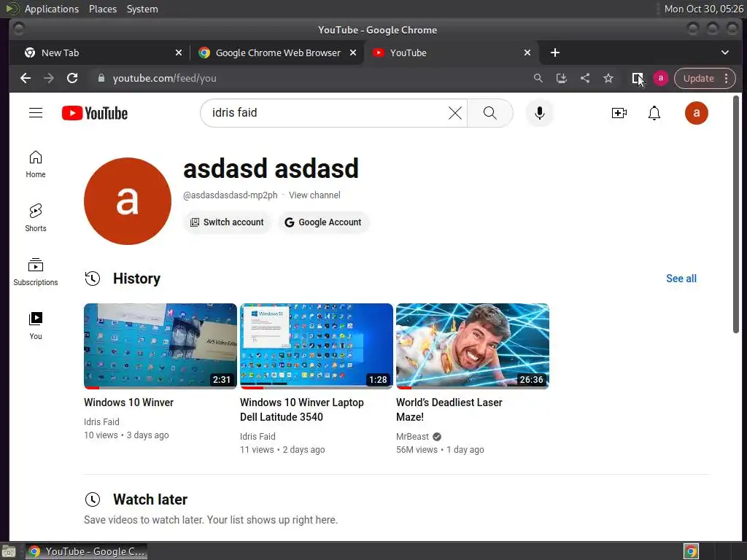The image size is (747, 560).
Task: Open the YouTube hamburger guide menu
Action: [x=36, y=113]
